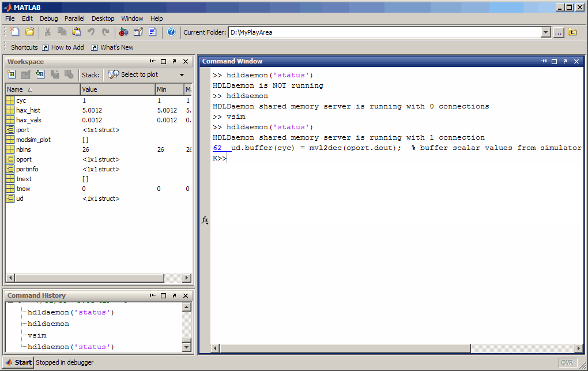
Task: Undo the last action
Action: click(91, 32)
